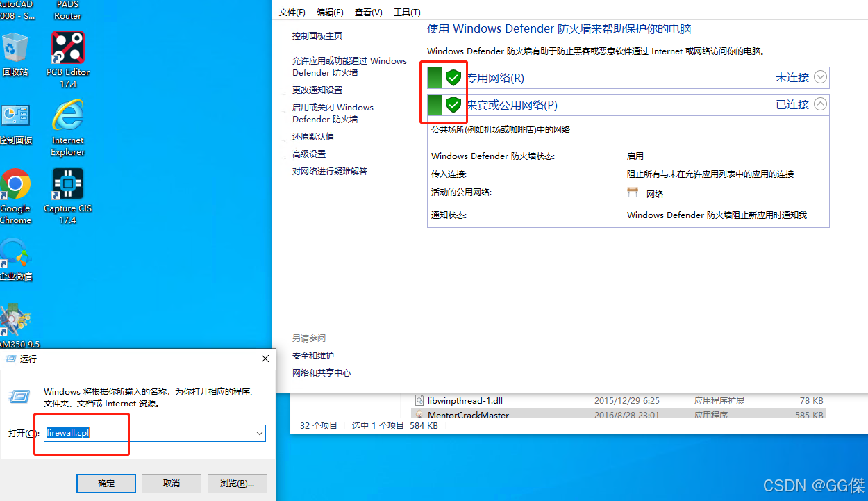Click 还原默认值 link
The width and height of the screenshot is (868, 501).
[x=313, y=136]
